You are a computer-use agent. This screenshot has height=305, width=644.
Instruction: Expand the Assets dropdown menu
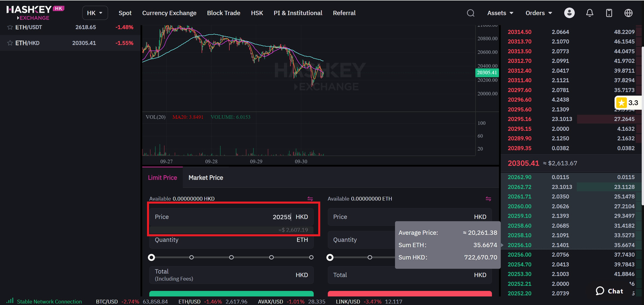point(500,13)
